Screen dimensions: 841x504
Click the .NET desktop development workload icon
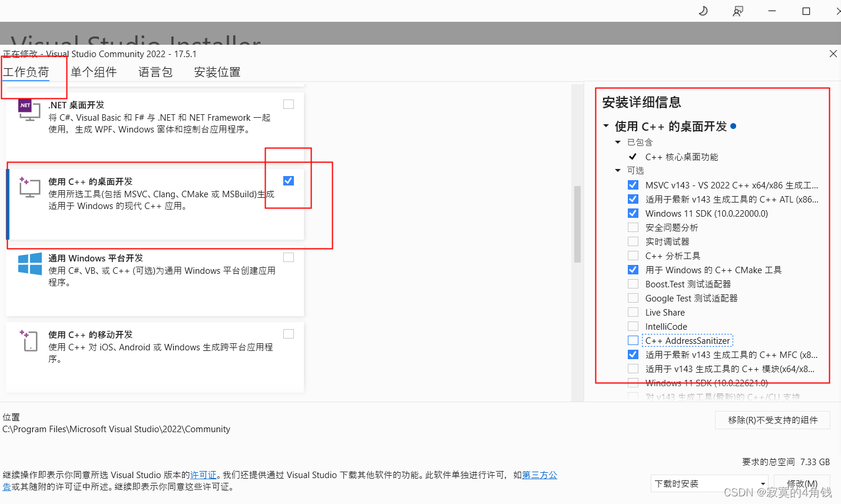(x=29, y=110)
